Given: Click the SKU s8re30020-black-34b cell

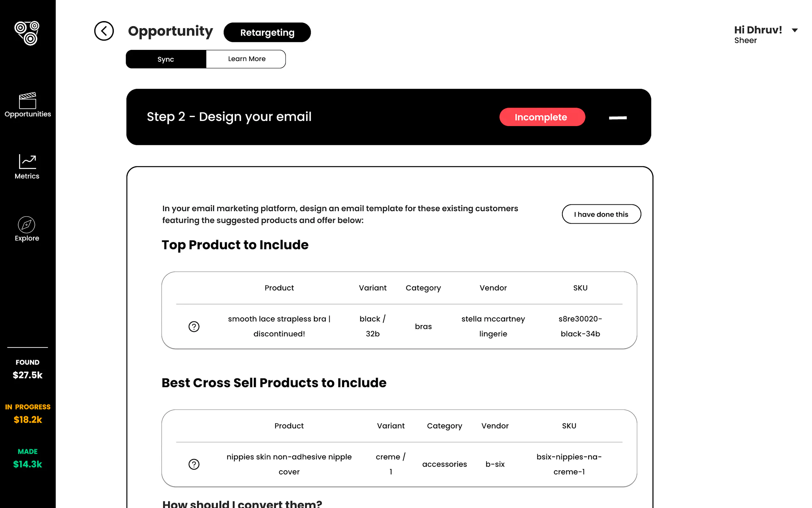Looking at the screenshot, I should [580, 326].
